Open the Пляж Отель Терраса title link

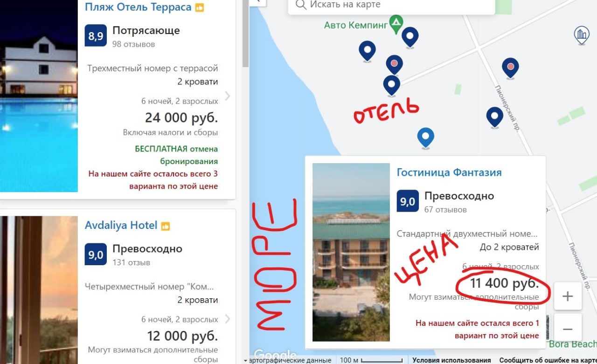138,7
